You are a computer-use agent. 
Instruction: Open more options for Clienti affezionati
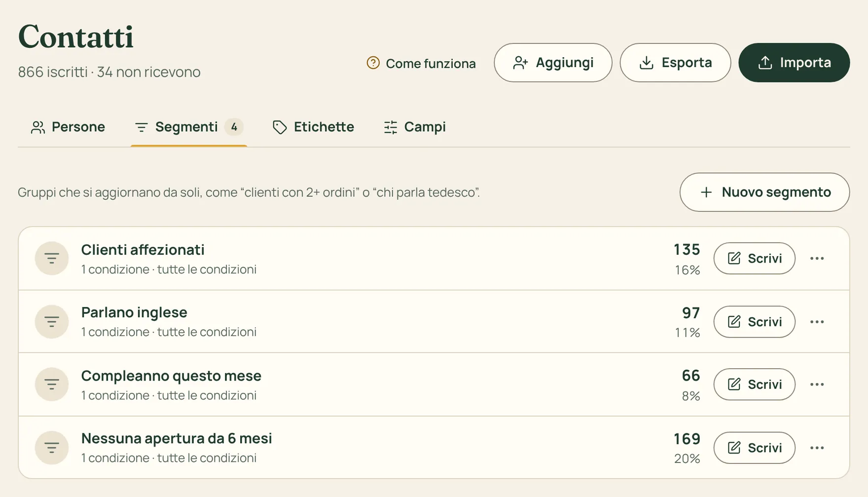[817, 258]
